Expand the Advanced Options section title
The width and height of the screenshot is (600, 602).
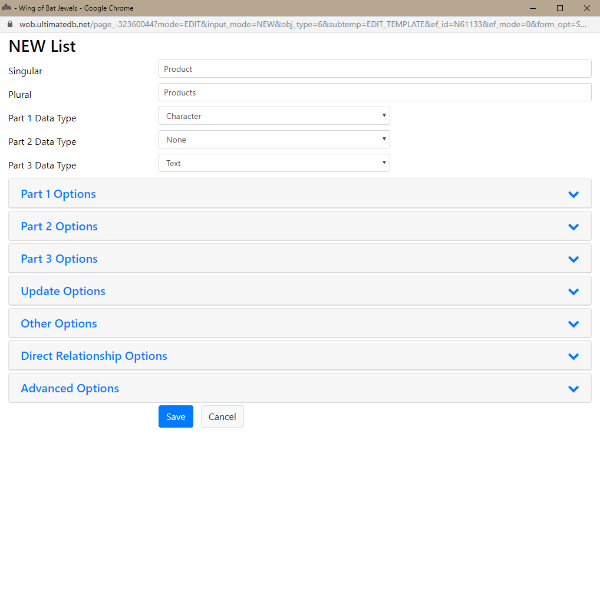tap(70, 388)
